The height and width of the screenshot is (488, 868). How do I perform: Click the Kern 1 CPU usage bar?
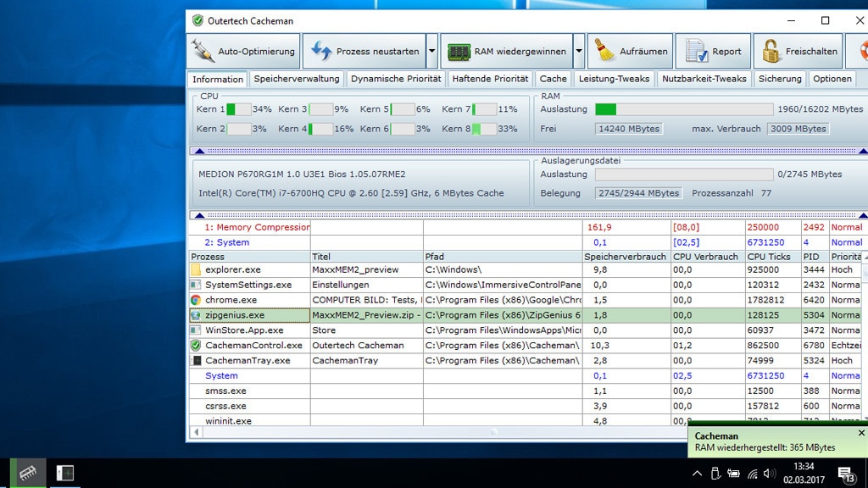coord(238,109)
